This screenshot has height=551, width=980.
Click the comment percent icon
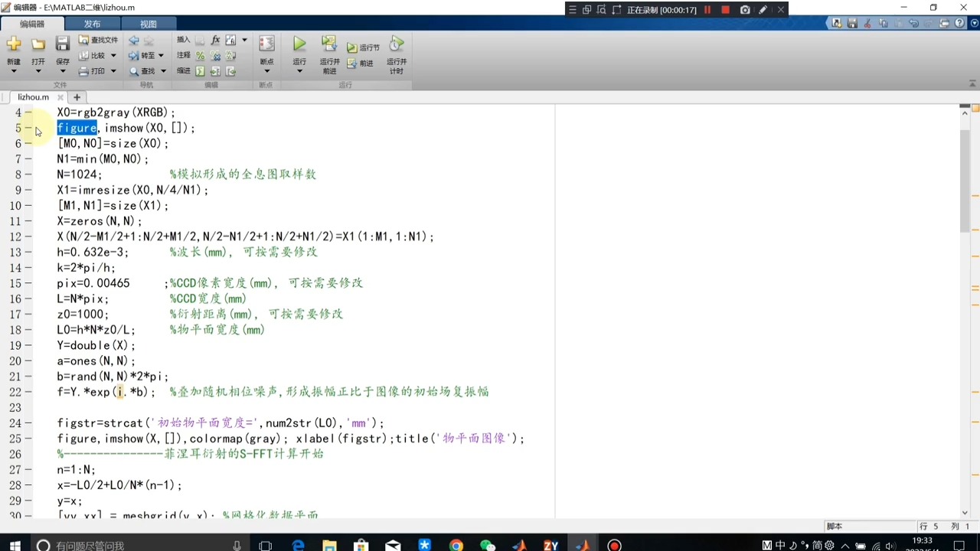200,55
